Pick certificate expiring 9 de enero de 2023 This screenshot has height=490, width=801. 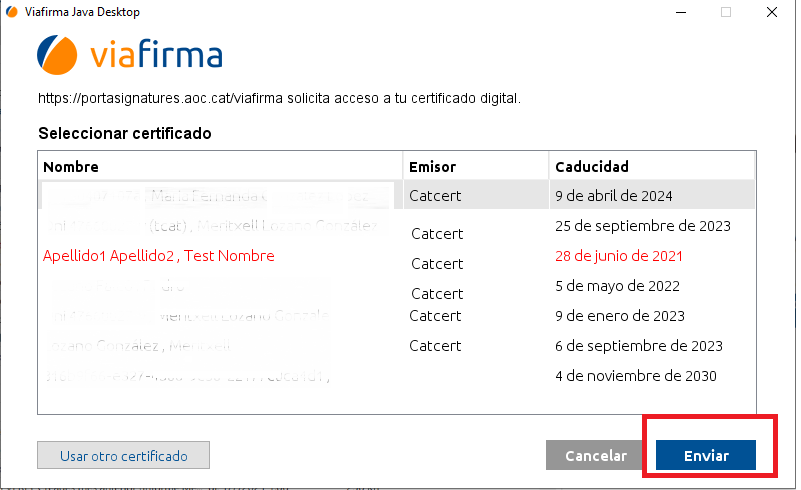pos(620,316)
